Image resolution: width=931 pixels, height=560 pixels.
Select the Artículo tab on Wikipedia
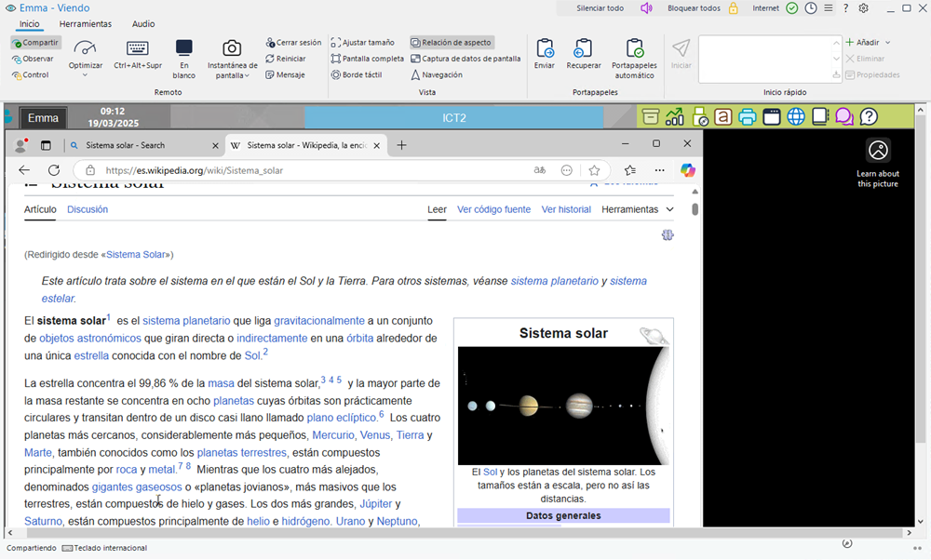(40, 209)
